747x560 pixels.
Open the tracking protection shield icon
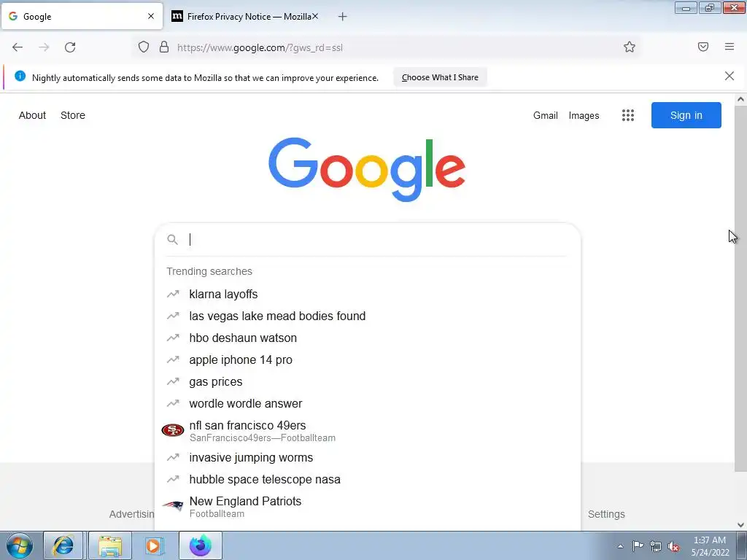tap(144, 47)
